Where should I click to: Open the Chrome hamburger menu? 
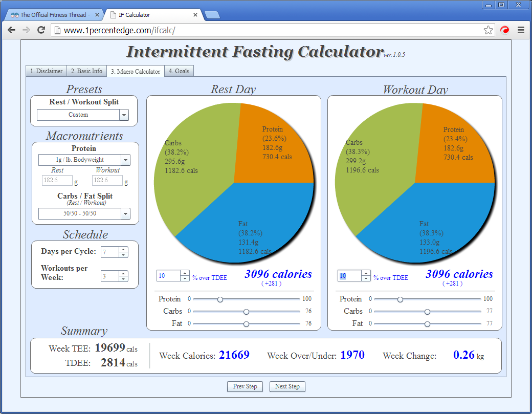521,30
